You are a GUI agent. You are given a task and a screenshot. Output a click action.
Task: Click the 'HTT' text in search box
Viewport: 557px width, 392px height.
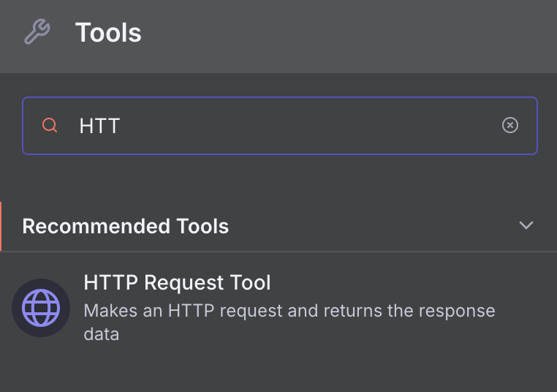pyautogui.click(x=99, y=126)
